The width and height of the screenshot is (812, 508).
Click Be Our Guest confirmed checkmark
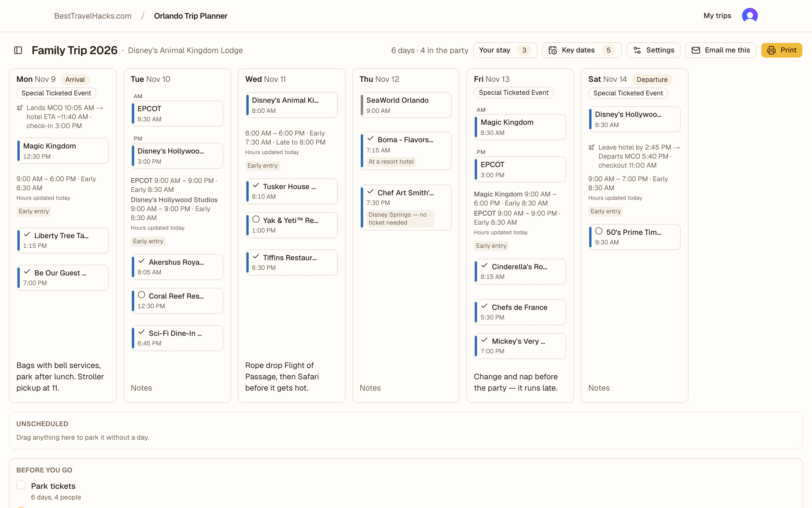click(x=27, y=272)
